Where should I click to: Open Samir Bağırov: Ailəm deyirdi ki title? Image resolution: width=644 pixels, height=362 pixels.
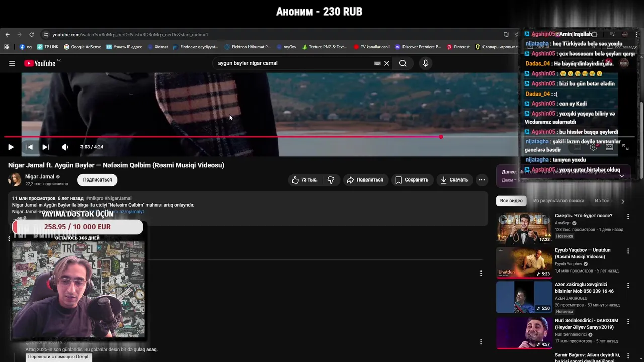tap(588, 357)
